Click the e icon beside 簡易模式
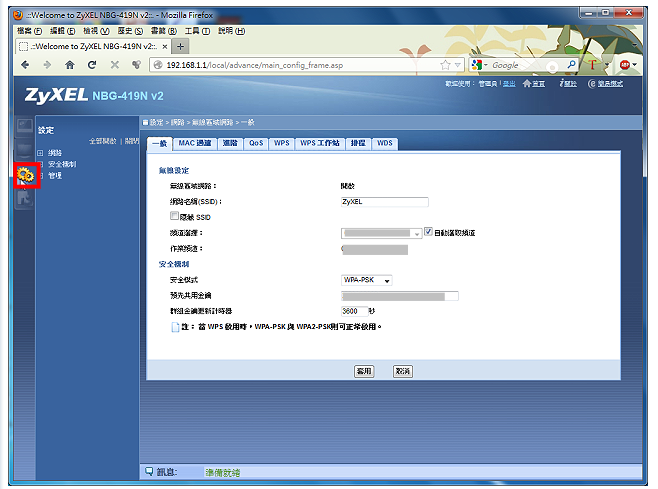This screenshot has width=658, height=489. coord(592,84)
